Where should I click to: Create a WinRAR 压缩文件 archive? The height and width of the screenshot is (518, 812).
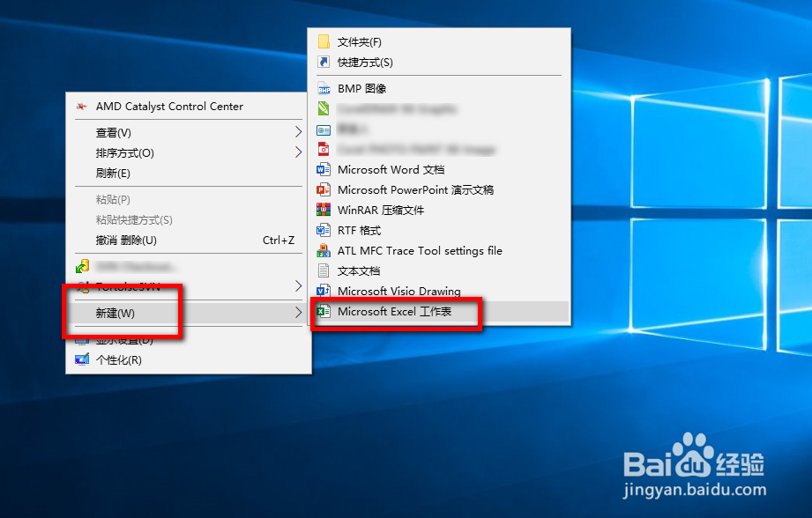click(439, 210)
